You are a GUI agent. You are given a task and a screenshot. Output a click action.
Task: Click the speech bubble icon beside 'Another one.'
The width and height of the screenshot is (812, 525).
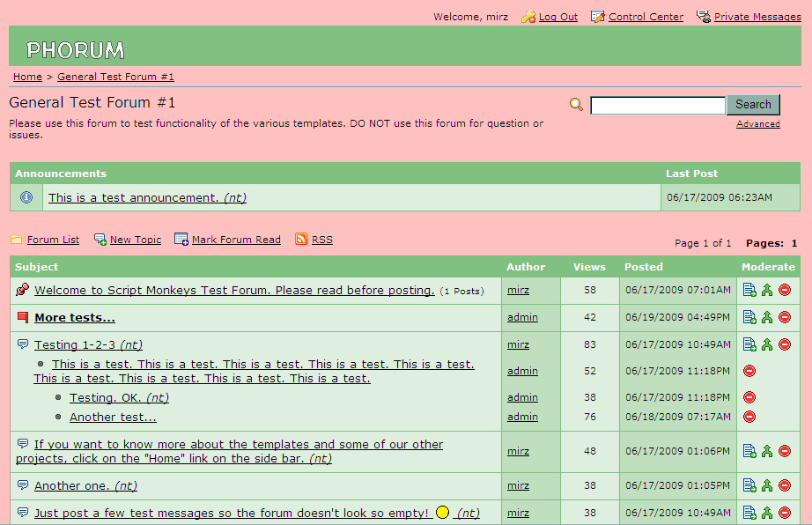coord(22,484)
